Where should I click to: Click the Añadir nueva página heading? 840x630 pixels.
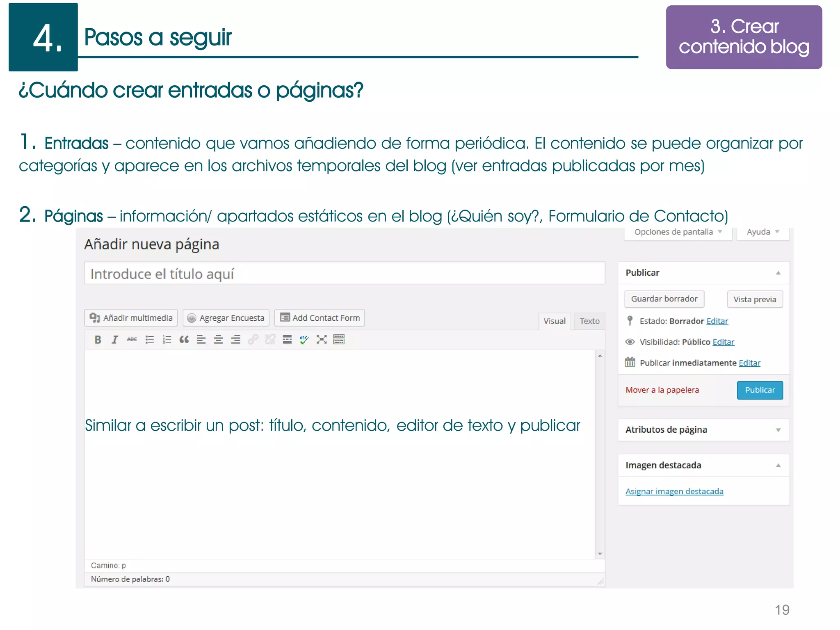(x=152, y=244)
